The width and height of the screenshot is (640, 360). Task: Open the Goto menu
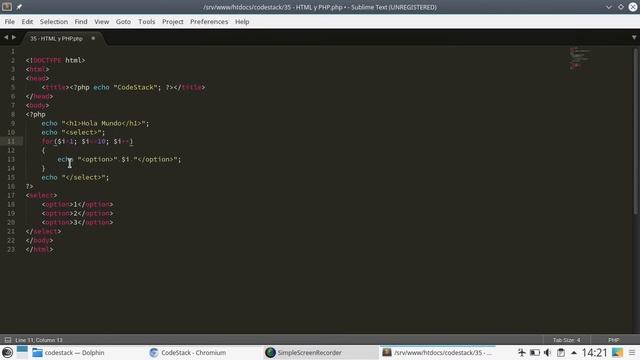123,22
